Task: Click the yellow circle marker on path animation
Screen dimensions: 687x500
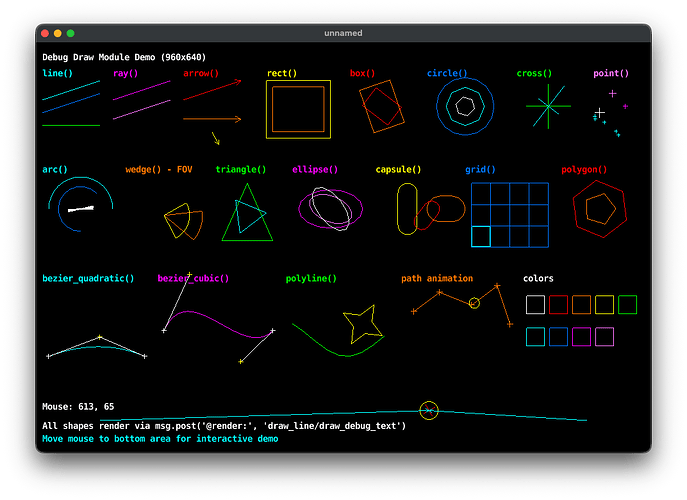Action: pyautogui.click(x=474, y=303)
